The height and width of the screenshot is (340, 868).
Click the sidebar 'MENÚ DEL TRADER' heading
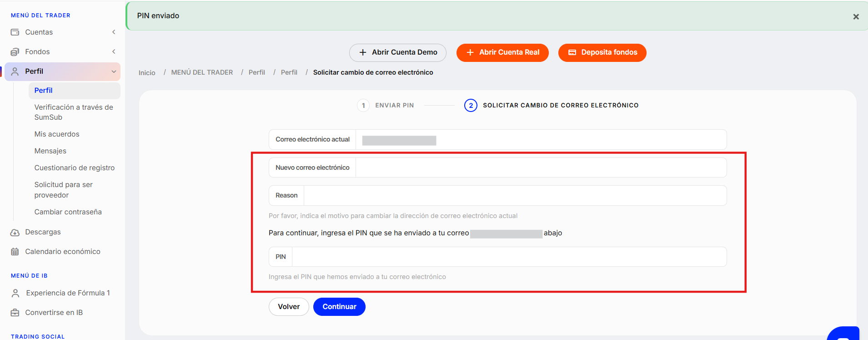pyautogui.click(x=40, y=15)
